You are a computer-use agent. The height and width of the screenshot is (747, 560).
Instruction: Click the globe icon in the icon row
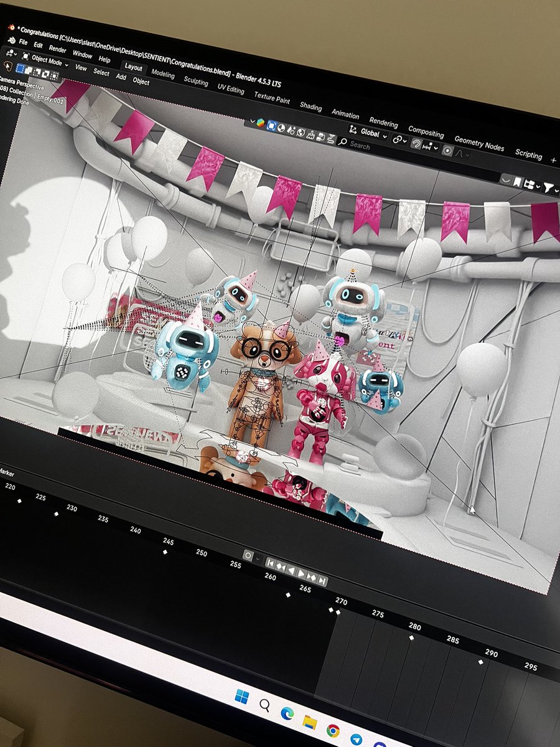[x=301, y=133]
